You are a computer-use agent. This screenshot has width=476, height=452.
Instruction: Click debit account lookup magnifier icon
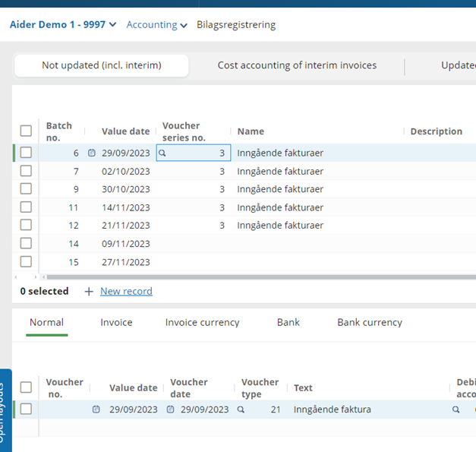tap(456, 409)
